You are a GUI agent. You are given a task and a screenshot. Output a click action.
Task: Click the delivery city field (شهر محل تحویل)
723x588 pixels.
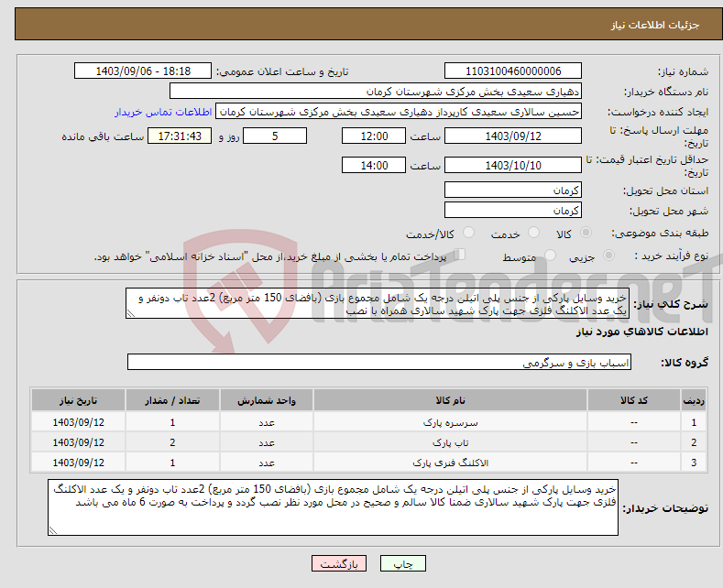click(513, 210)
